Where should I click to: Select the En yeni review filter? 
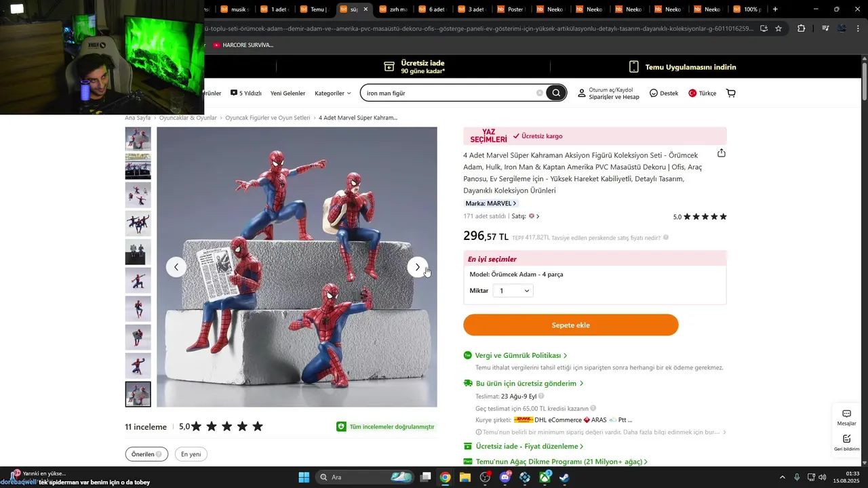point(191,454)
